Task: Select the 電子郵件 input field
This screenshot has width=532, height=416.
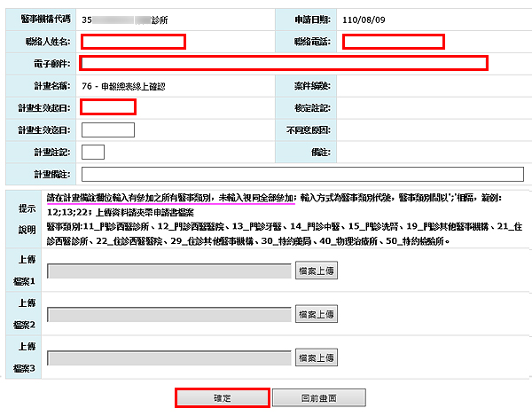Action: tap(284, 62)
